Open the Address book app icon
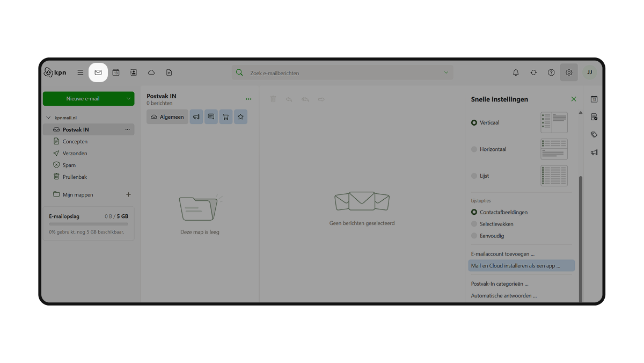Image resolution: width=644 pixels, height=363 pixels. coord(134,72)
